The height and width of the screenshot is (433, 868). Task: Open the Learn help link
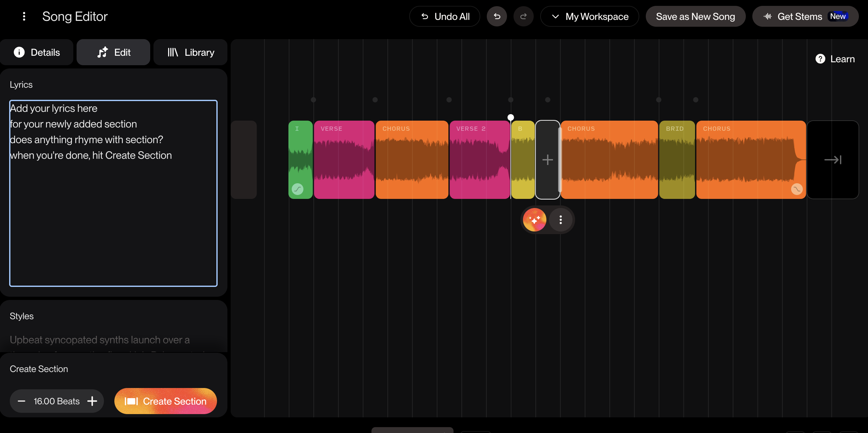tap(835, 59)
